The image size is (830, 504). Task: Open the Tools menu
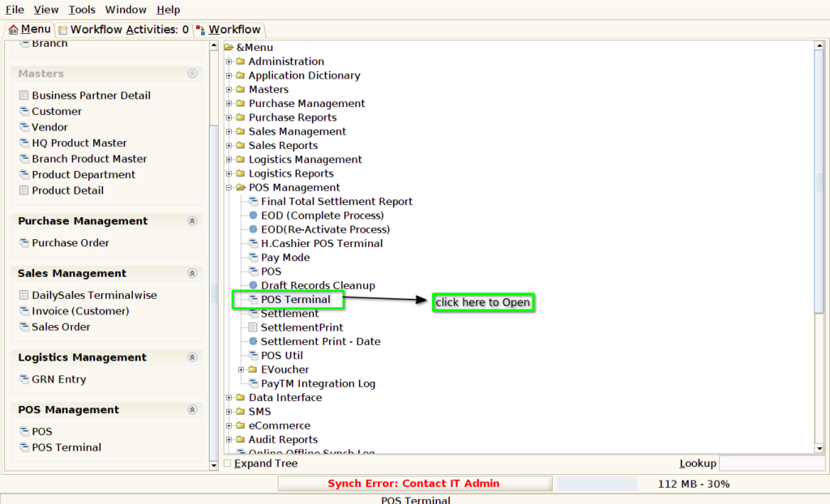pyautogui.click(x=82, y=10)
